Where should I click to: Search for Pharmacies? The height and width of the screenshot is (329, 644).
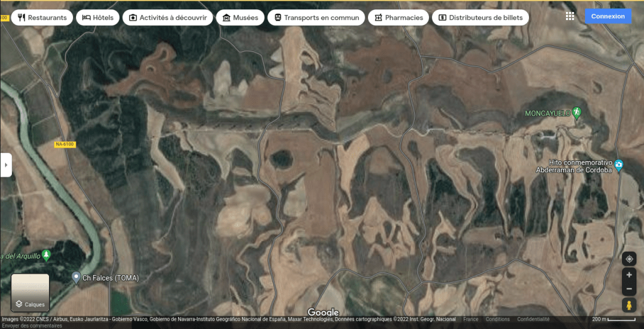pyautogui.click(x=398, y=18)
